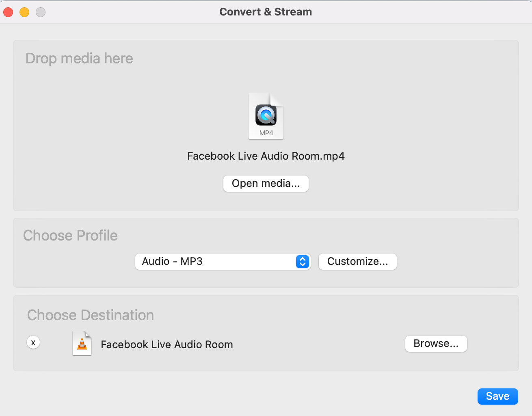Click the QuickTime logo on the MP4 file icon

(266, 115)
